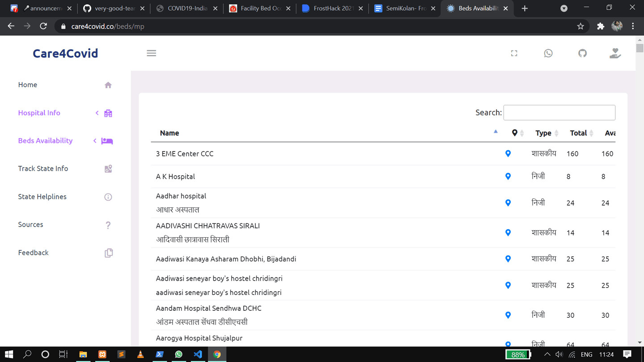Click the chevron next to Hospital Info
Image resolution: width=644 pixels, height=362 pixels.
[97, 113]
